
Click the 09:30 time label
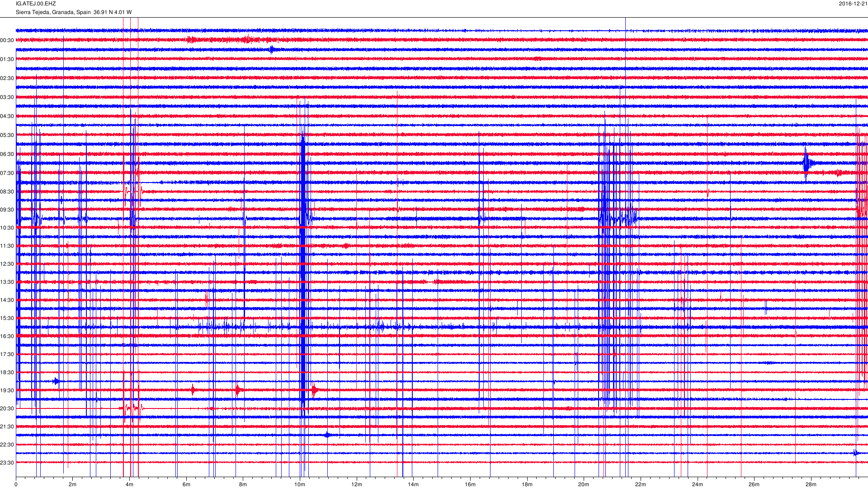click(x=7, y=210)
